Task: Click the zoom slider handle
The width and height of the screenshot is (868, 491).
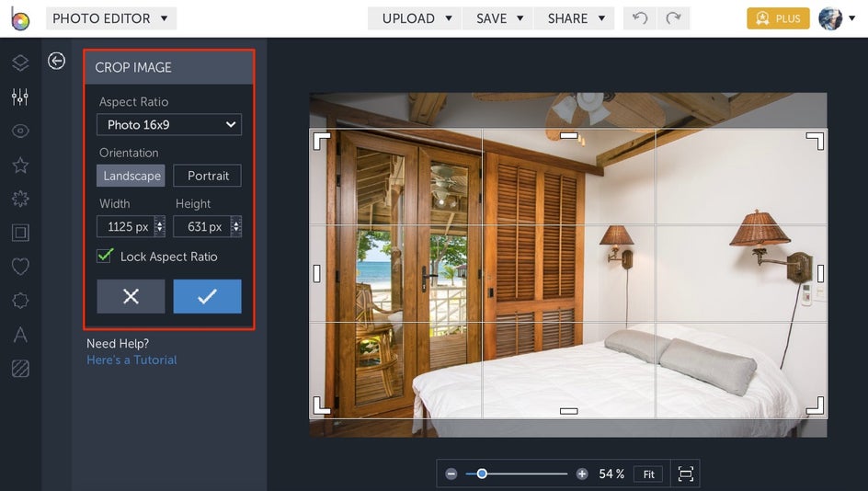Action: pyautogui.click(x=482, y=474)
